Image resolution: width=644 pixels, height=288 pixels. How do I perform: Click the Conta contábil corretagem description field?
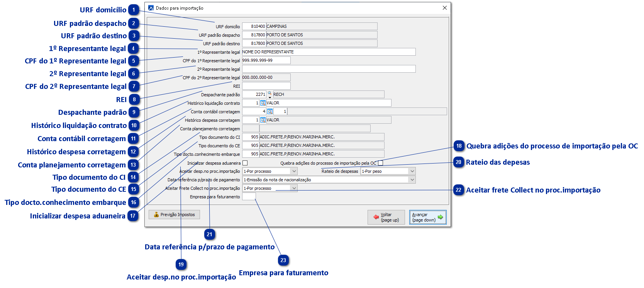pyautogui.click(x=367, y=111)
